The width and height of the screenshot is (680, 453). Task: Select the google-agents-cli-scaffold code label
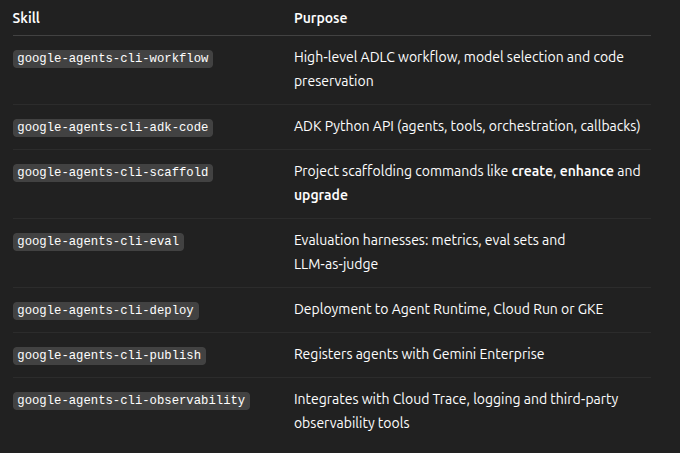(x=113, y=173)
